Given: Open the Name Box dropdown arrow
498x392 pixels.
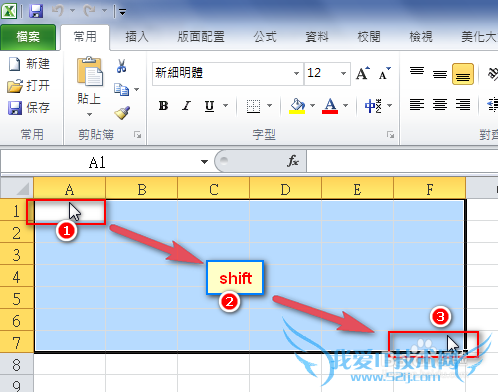Looking at the screenshot, I should 204,162.
